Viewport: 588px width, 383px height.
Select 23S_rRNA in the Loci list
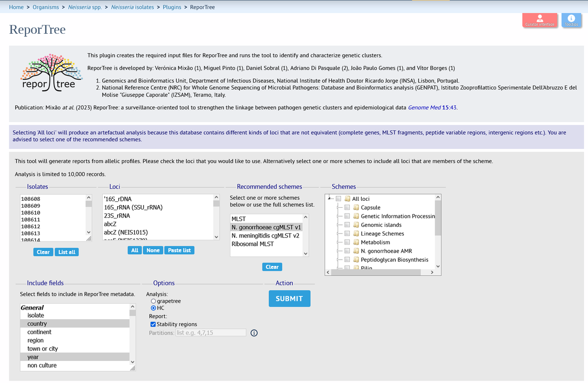click(157, 215)
